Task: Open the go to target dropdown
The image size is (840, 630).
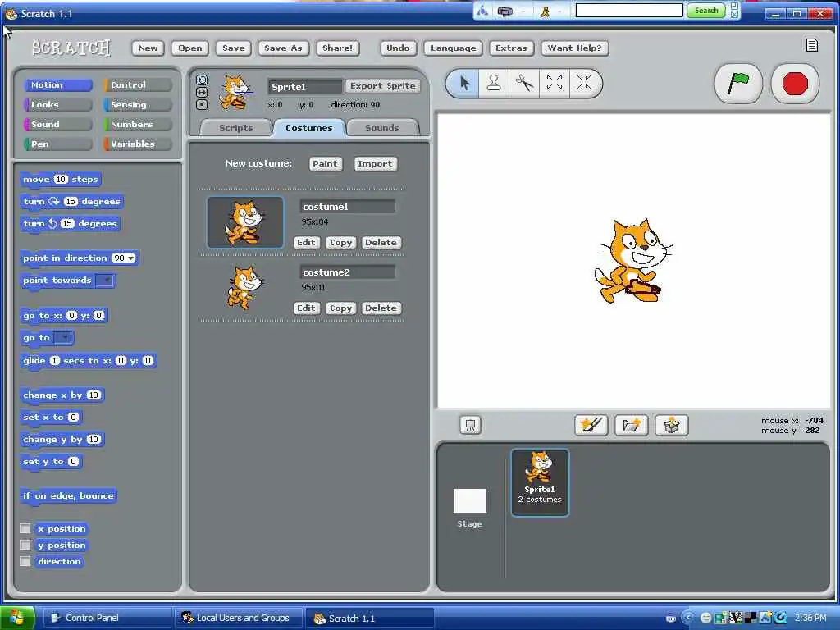Action: point(63,337)
